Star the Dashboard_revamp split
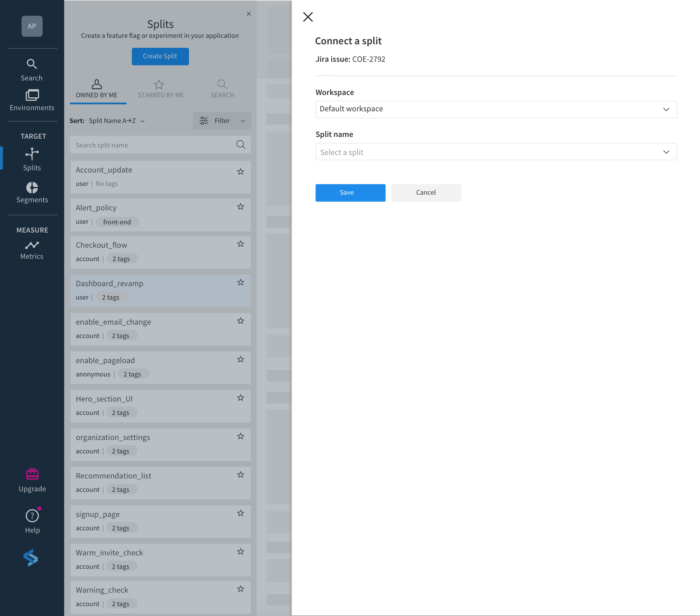Screen dimensions: 700x616 coord(240,282)
